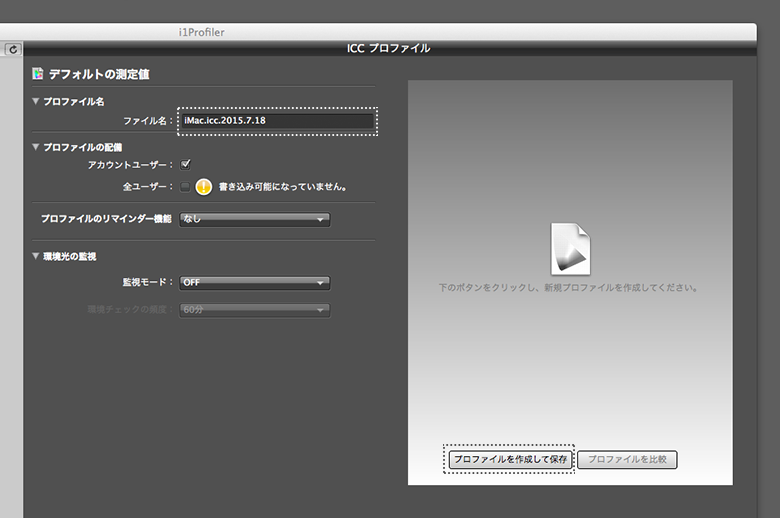Click the デフォルトの測定値 measurement icon
Screen dimensions: 780x518
point(38,74)
